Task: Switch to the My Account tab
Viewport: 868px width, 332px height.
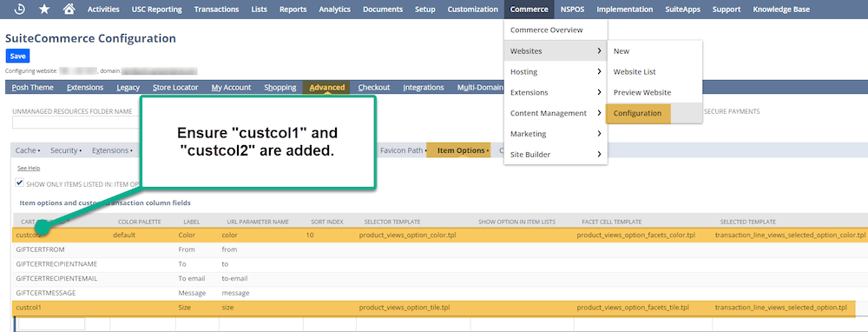Action: pyautogui.click(x=231, y=87)
